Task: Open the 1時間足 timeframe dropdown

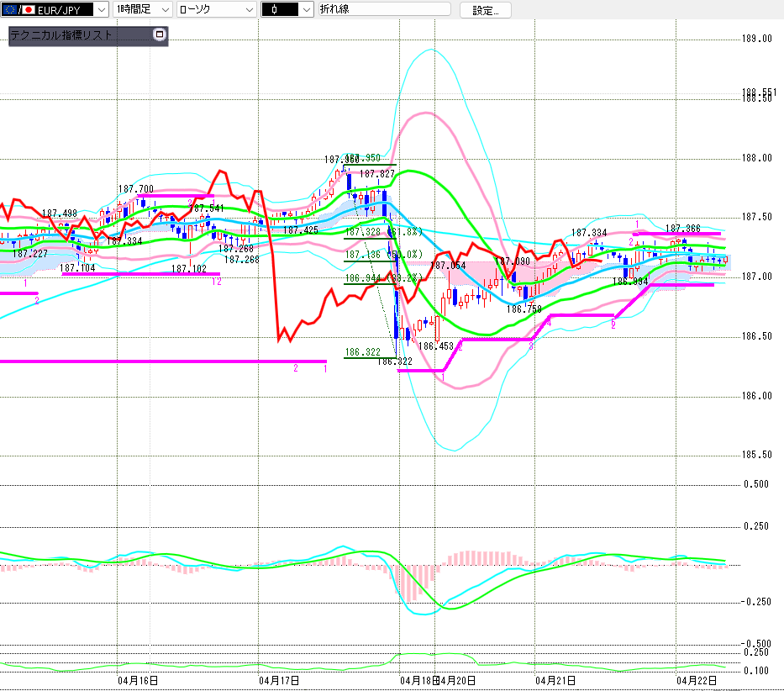Action: pos(164,10)
